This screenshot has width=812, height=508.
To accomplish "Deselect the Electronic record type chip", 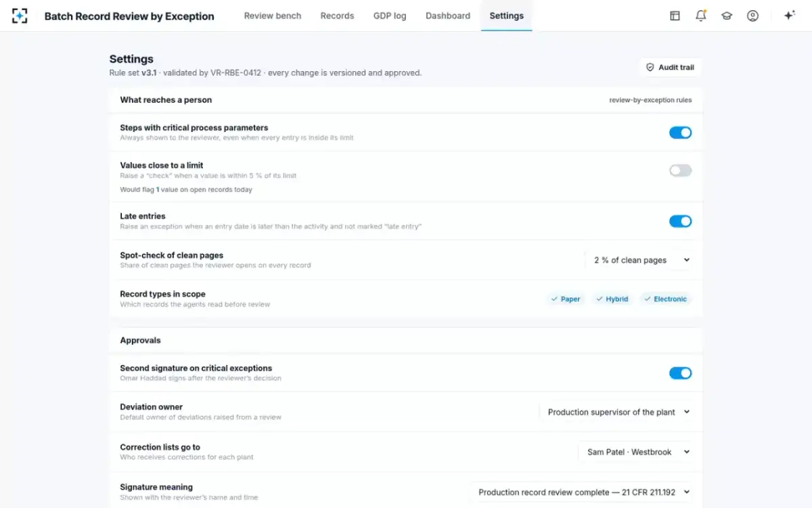I will click(x=666, y=299).
